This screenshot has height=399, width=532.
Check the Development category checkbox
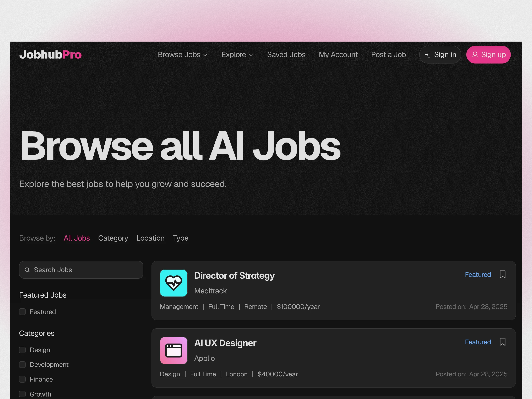pos(22,365)
